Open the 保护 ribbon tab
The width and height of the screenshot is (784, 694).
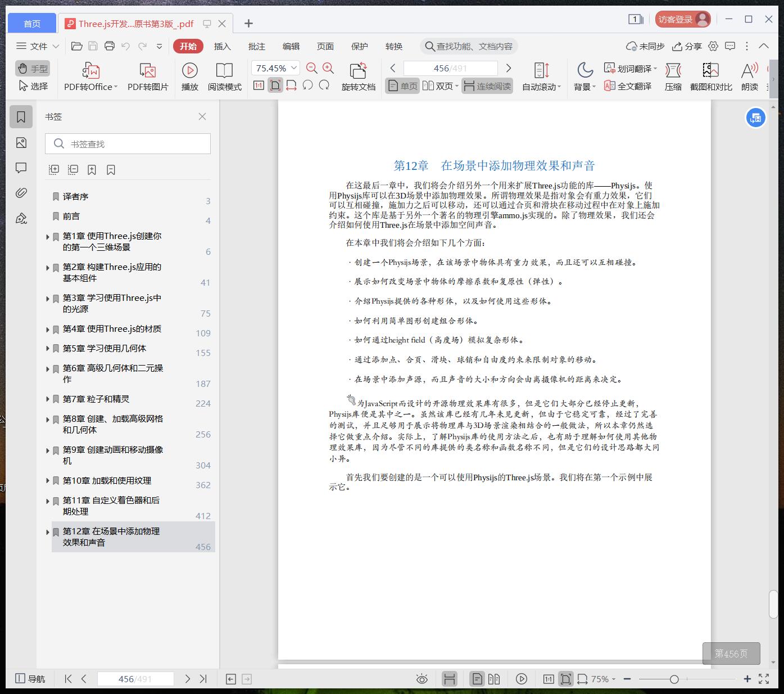coord(360,46)
